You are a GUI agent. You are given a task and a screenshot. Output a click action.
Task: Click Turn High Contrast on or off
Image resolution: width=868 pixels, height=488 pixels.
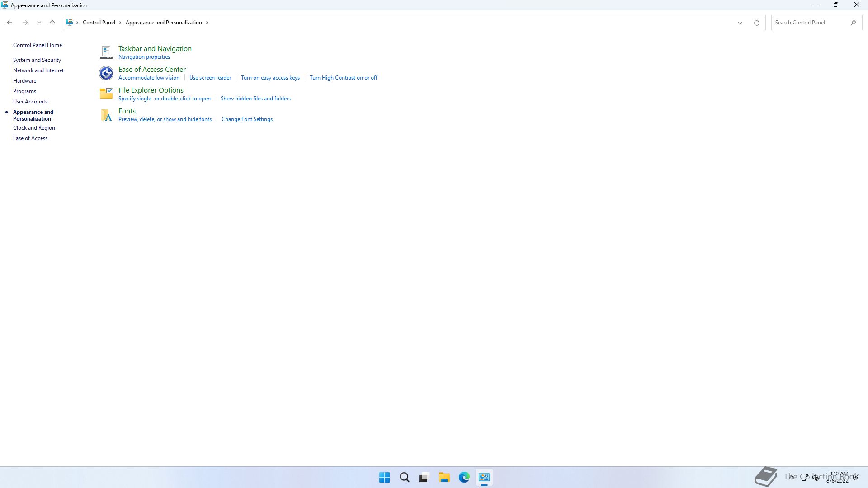tap(343, 78)
